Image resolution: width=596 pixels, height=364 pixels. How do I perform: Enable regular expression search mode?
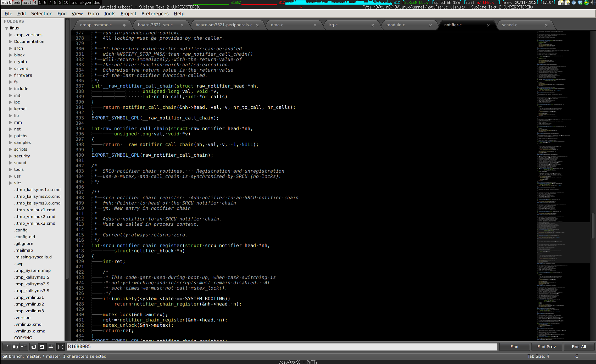tap(7, 347)
